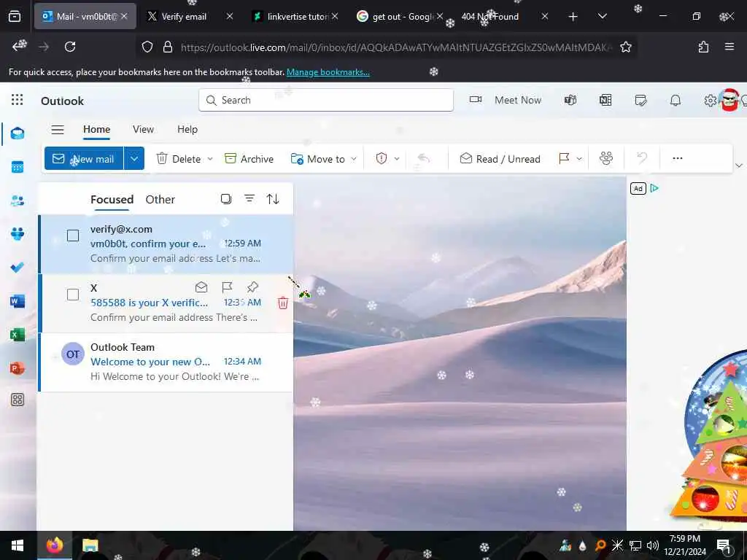747x560 pixels.
Task: Select checkbox for verify@x.com email
Action: click(73, 236)
